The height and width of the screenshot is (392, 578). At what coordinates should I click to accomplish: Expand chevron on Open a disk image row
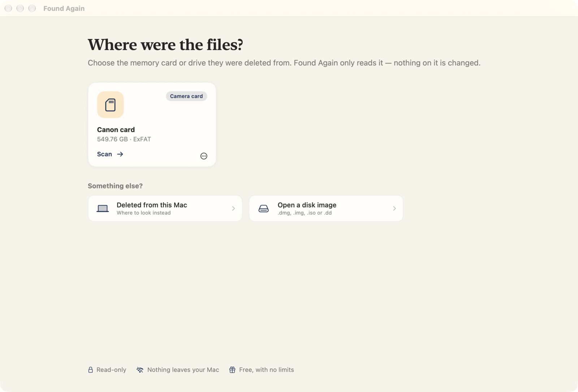(x=394, y=209)
